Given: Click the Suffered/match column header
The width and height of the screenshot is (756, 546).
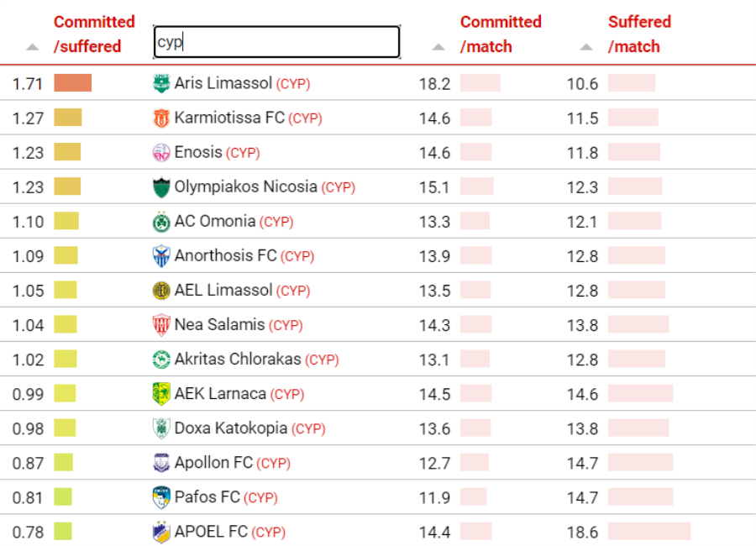Looking at the screenshot, I should [639, 34].
